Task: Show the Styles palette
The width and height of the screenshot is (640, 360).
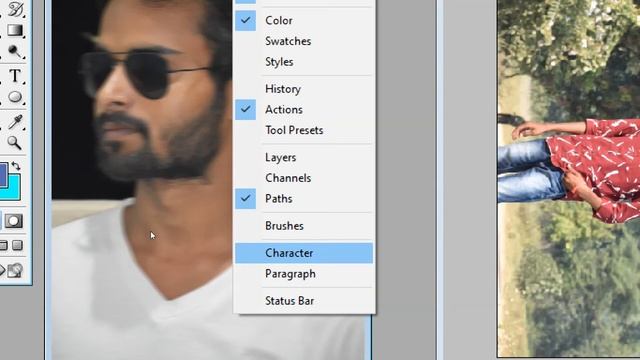Action: [x=304, y=62]
